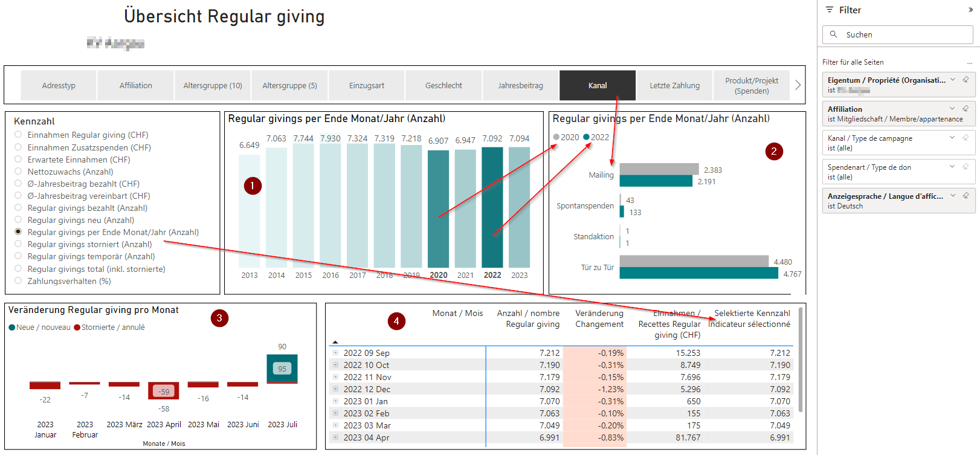The height and width of the screenshot is (455, 980).
Task: Click eraser icon on Spendenart / Type de don
Action: 965,166
